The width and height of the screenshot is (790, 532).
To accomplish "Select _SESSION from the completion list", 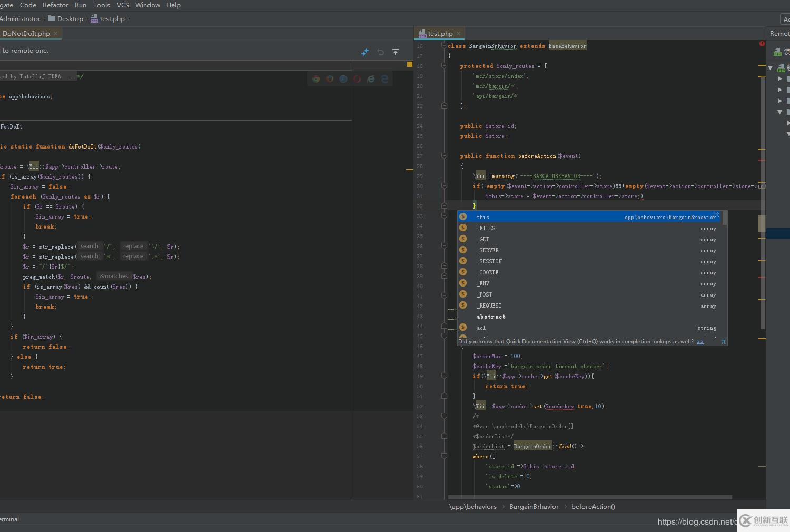I will [489, 261].
